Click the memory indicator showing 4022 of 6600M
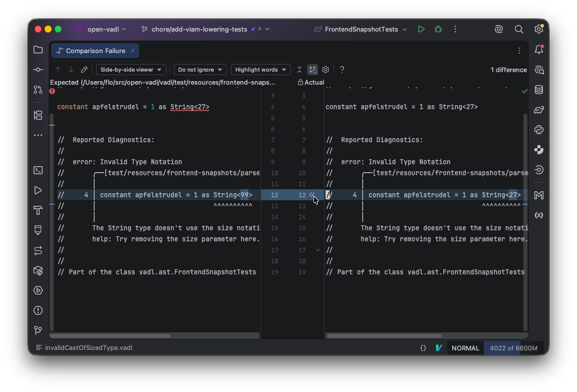Viewport: 577px width, 392px height. click(513, 347)
